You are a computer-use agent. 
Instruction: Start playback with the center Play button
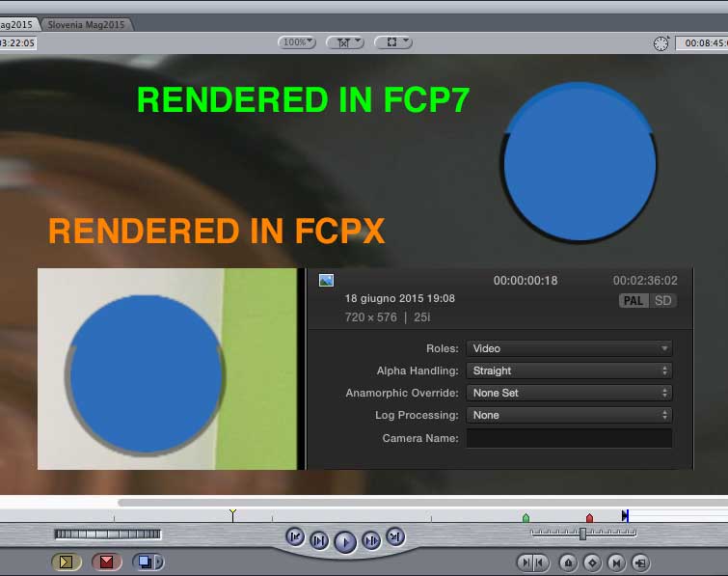(345, 542)
